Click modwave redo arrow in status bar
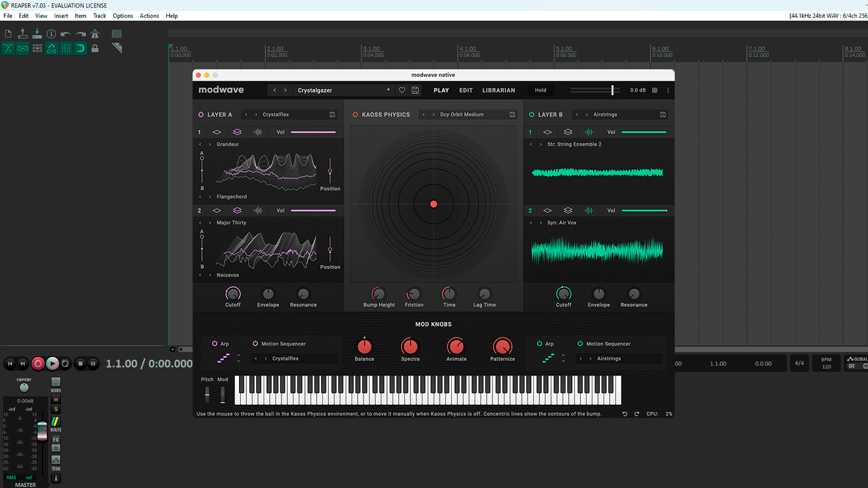The image size is (868, 488). tap(637, 414)
